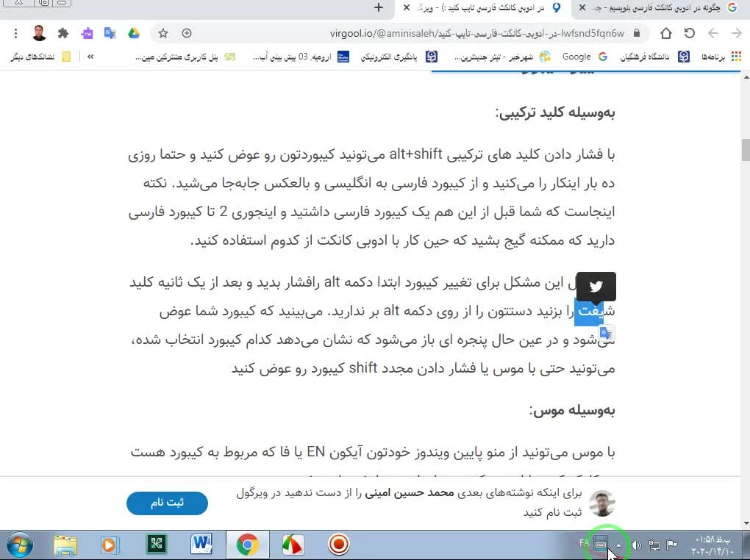The image size is (750, 560).
Task: Open the Chrome profile avatar
Action: (39, 33)
